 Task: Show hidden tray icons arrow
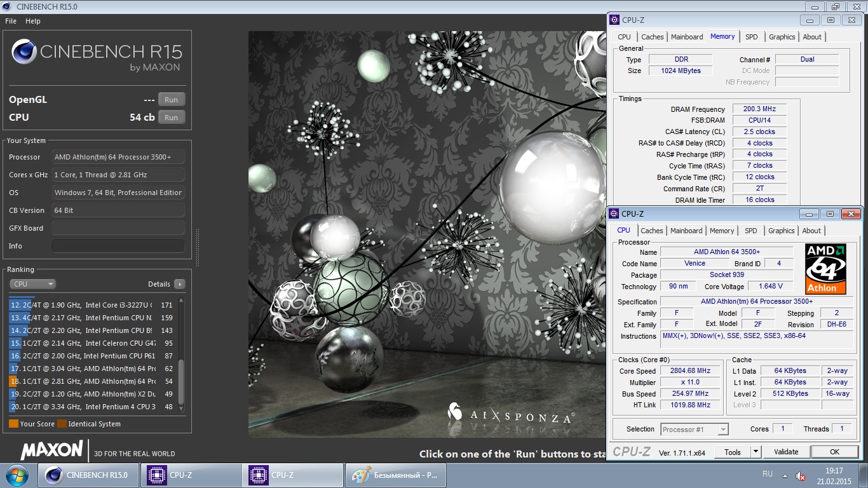[x=786, y=475]
